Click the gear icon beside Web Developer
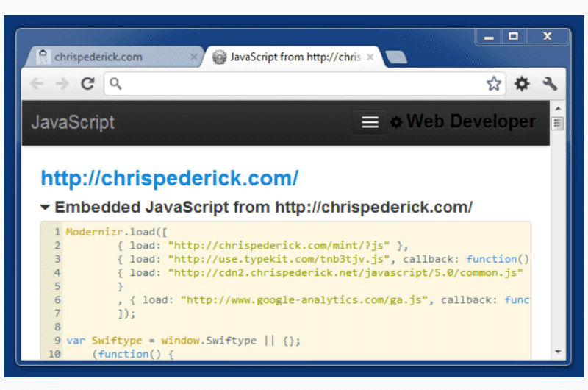The image size is (588, 390). (x=396, y=122)
